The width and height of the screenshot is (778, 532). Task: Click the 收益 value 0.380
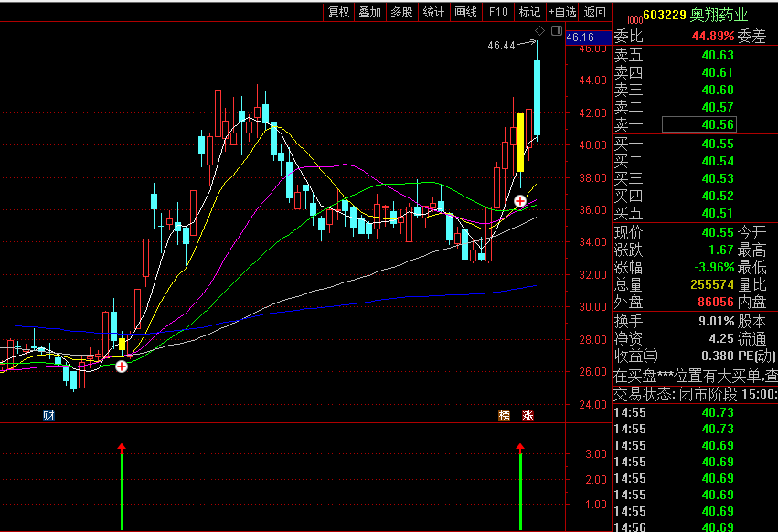[718, 356]
